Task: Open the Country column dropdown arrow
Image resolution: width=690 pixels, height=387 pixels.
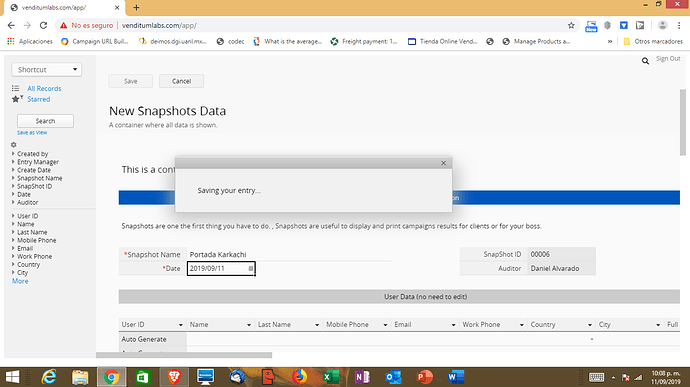Action: pyautogui.click(x=590, y=325)
